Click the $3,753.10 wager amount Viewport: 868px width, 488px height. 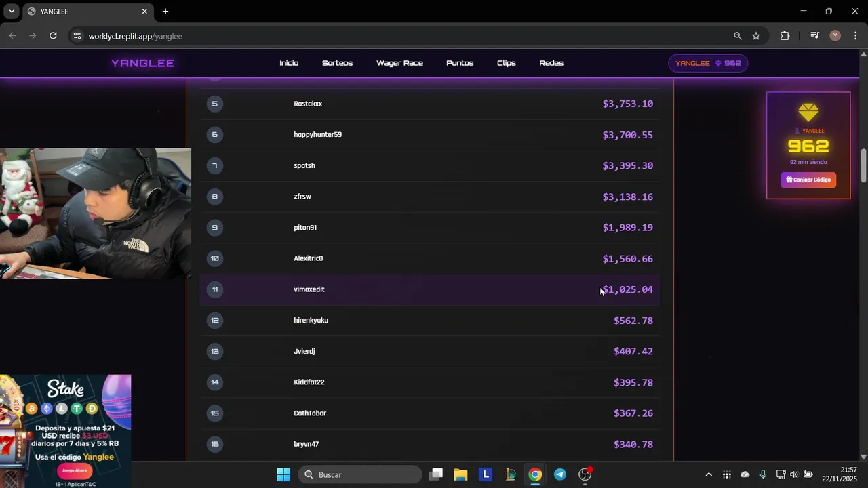628,104
